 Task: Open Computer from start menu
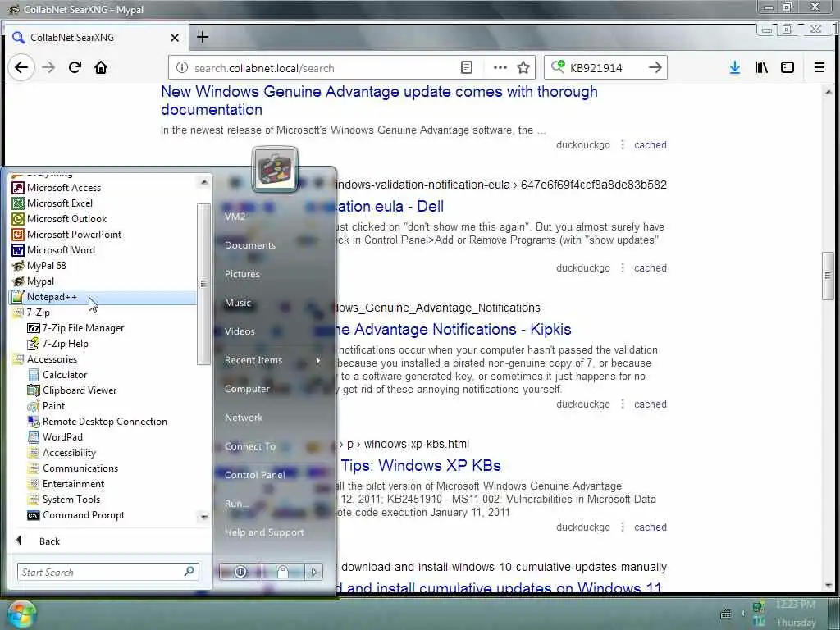click(x=247, y=389)
